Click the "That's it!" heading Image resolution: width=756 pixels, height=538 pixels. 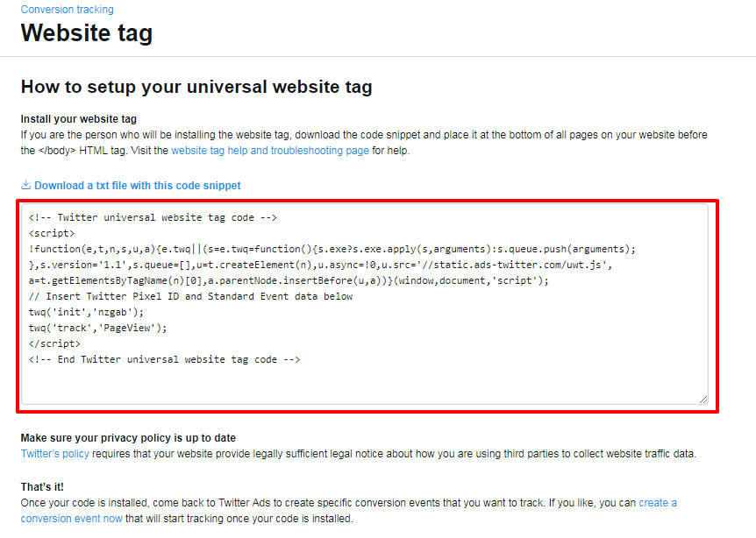tap(42, 486)
